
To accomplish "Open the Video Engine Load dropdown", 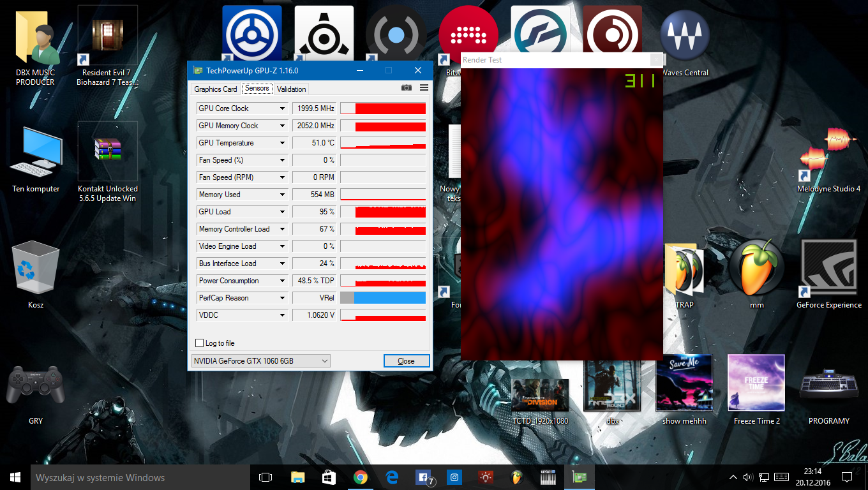I will 282,246.
